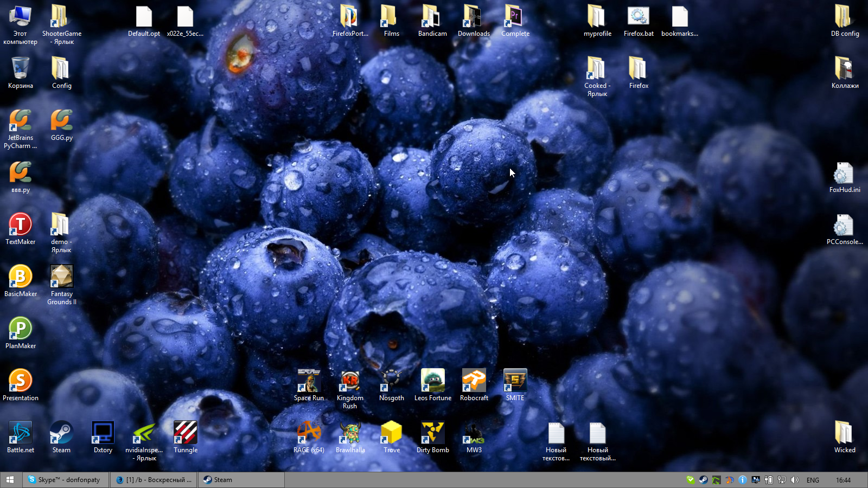Switch to Skype taskbar window
Screen dimensions: 868x488
pyautogui.click(x=66, y=480)
